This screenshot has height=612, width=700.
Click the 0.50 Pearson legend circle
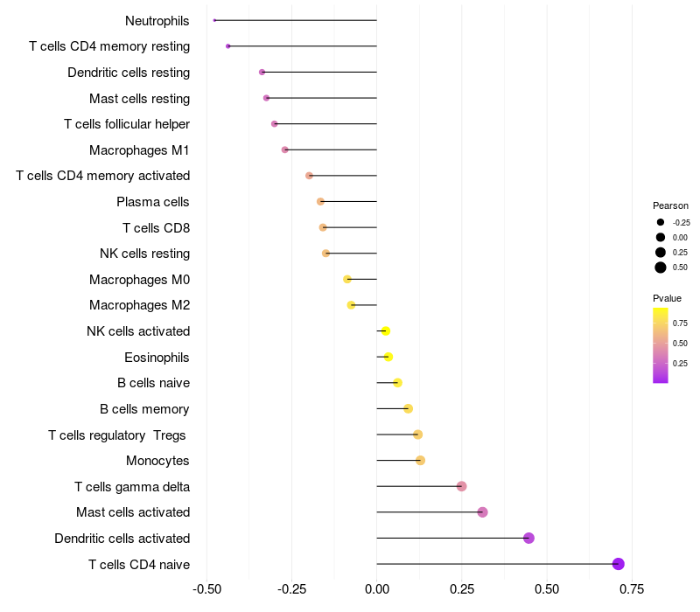pos(661,268)
